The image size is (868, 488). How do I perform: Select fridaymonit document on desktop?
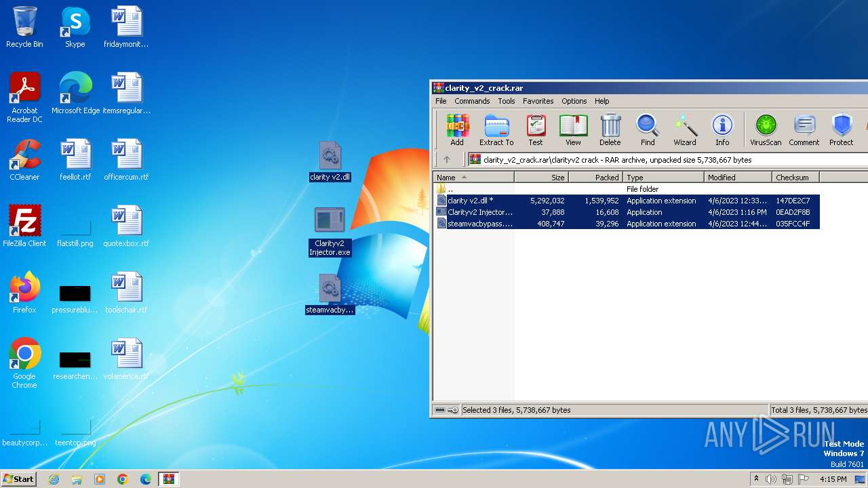click(x=126, y=27)
